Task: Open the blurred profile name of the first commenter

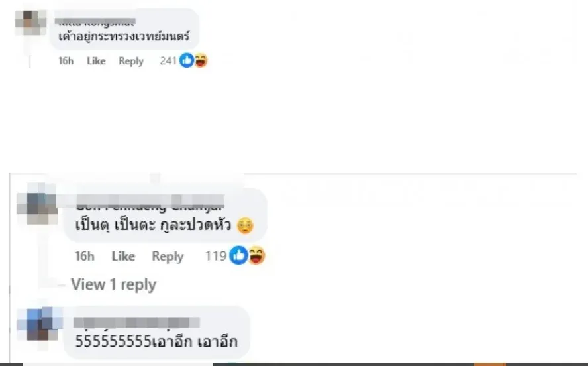Action: (95, 22)
